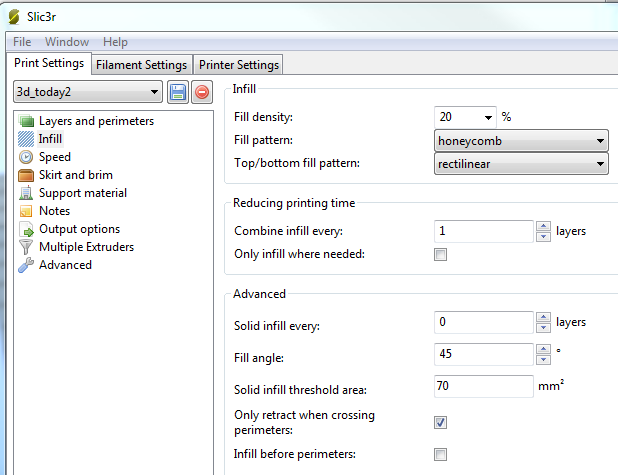Click the Multiple Extruders funnel icon
The width and height of the screenshot is (618, 475).
(26, 247)
